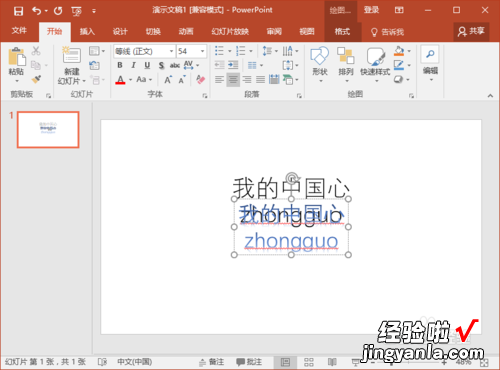Viewport: 500px width, 370px height.
Task: Toggle Normal view in status bar
Action: tap(285, 362)
